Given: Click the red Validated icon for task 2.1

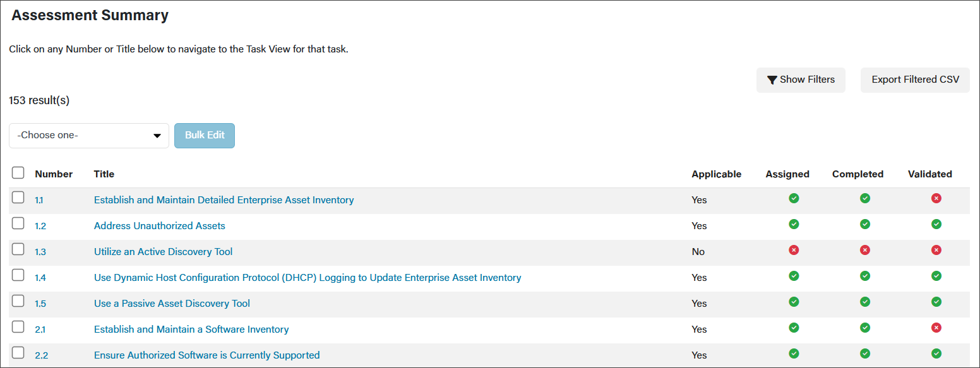Looking at the screenshot, I should coord(936,328).
